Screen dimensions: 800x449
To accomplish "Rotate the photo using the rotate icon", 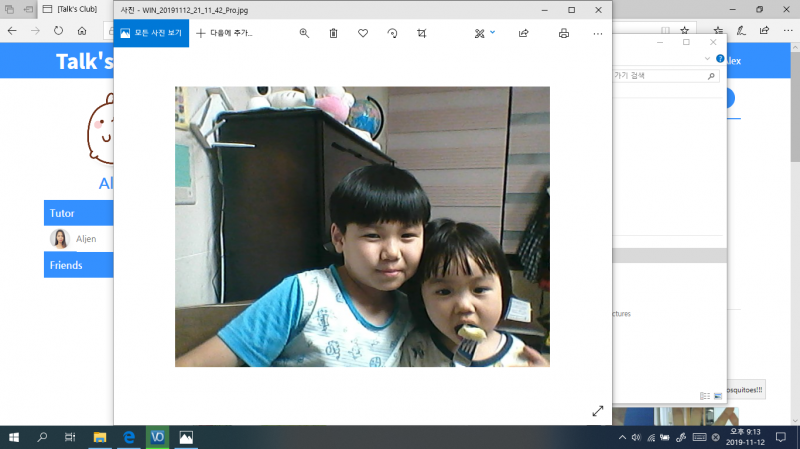I will click(x=392, y=33).
